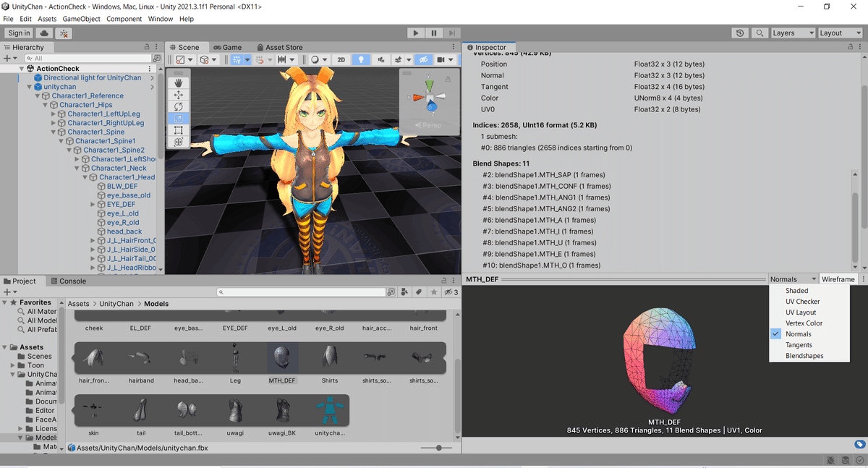Viewport: 868px width, 468px height.
Task: Collapse the unitychan root object
Action: [30, 87]
